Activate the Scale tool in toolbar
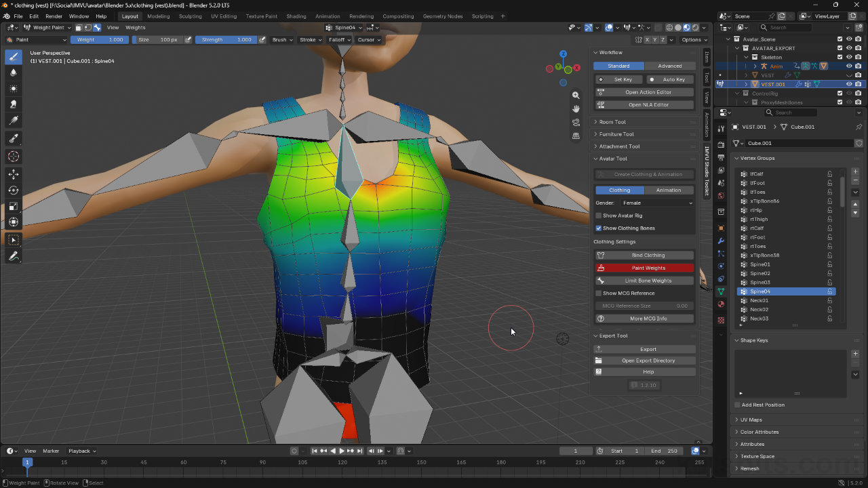The width and height of the screenshot is (868, 488). tap(14, 206)
